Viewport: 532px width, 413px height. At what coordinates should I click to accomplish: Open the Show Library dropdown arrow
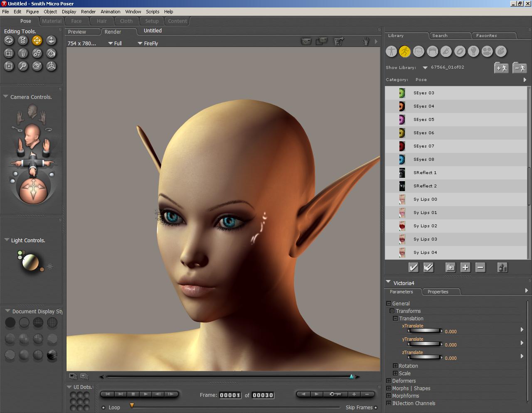(425, 68)
